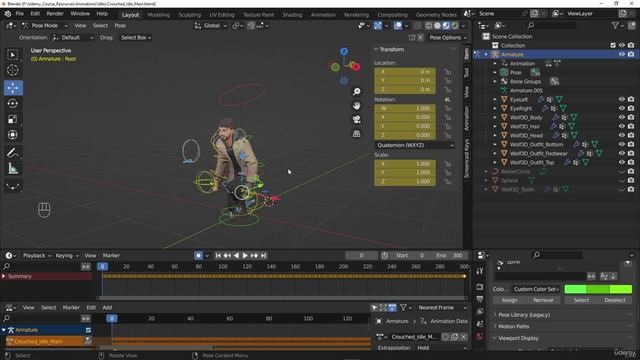Image resolution: width=640 pixels, height=360 pixels.
Task: Click bone group Select button
Action: (581, 300)
